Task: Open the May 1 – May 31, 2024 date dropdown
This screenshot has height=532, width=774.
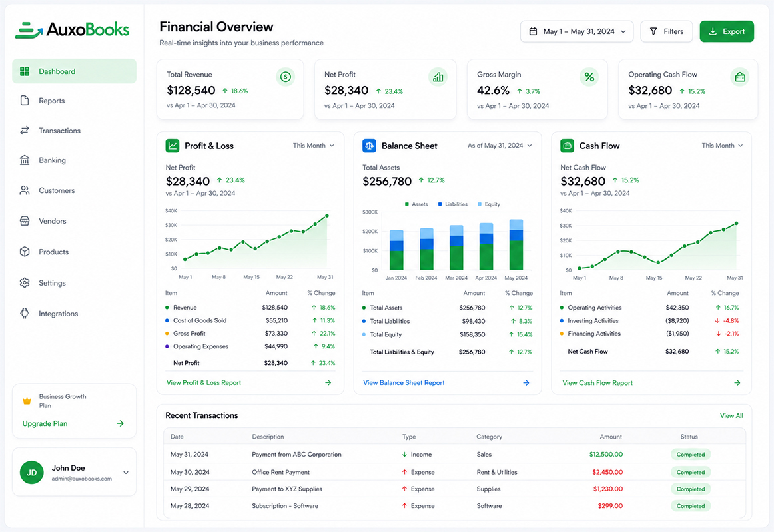Action: 577,31
